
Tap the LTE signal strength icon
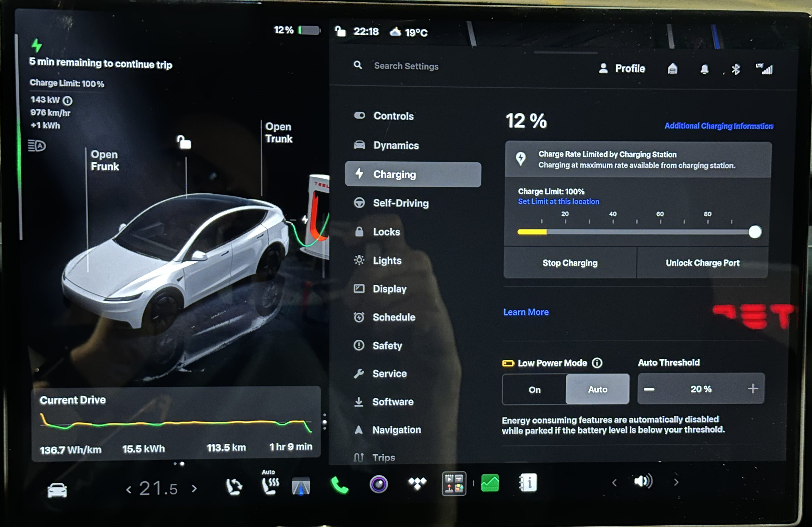coord(764,69)
